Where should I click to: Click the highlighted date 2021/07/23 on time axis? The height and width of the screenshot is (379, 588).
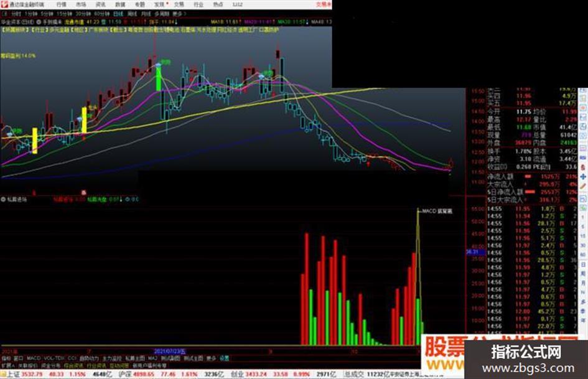170,352
